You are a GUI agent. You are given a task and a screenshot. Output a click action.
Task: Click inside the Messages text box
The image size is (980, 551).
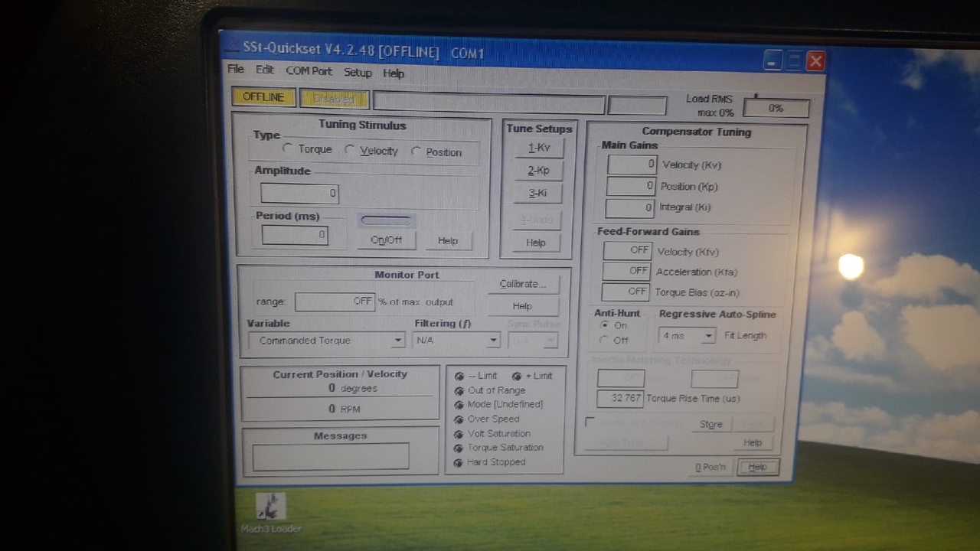pos(331,455)
